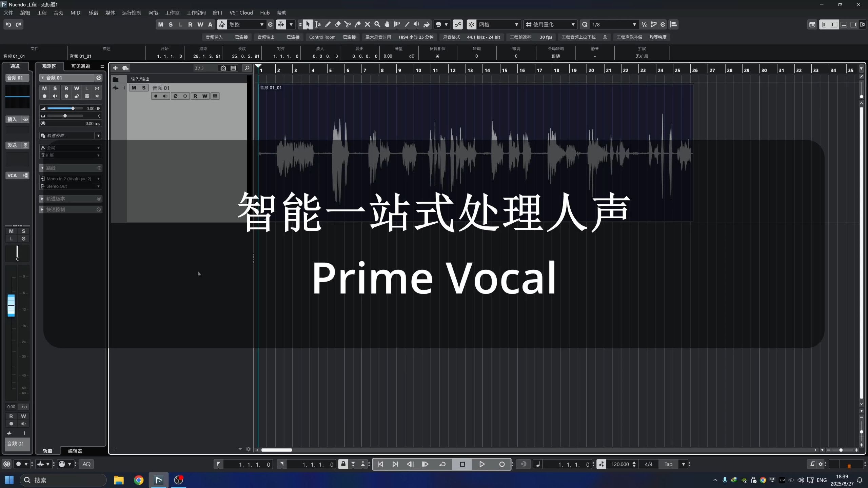The width and height of the screenshot is (868, 488).
Task: Toggle Read automation on the 音频 01 track
Action: point(195,96)
